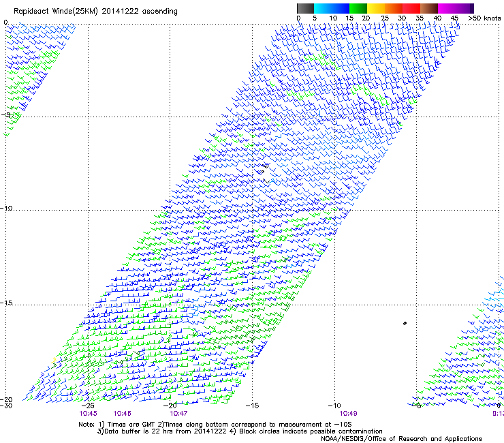Click the longitude label '-15' on bottom axis
Screen dimensions: 504x443
click(252, 406)
